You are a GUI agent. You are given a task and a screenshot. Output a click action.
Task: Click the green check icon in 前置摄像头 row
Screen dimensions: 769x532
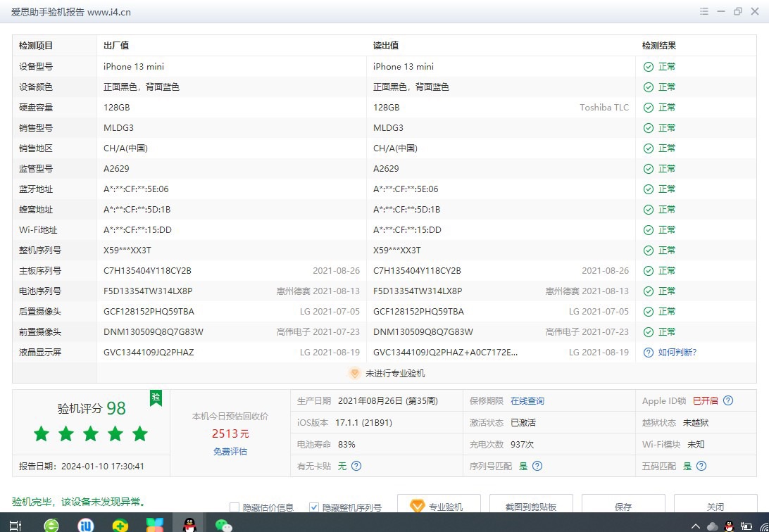click(x=649, y=332)
